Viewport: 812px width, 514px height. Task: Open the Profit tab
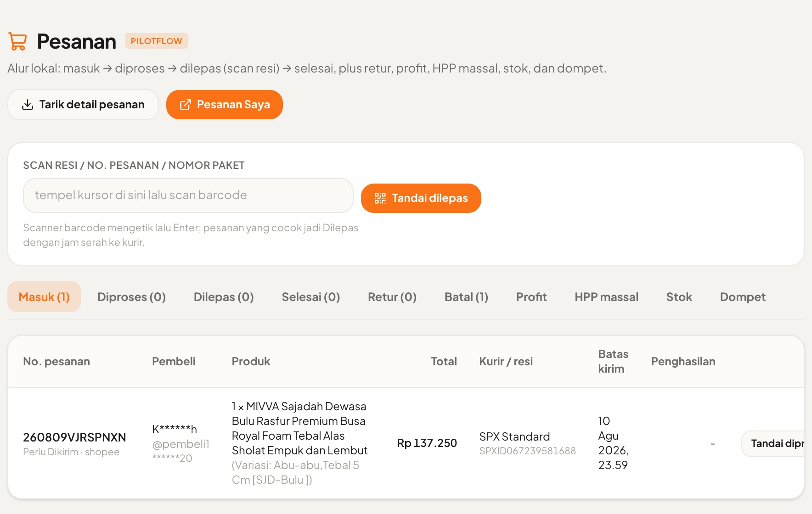531,297
